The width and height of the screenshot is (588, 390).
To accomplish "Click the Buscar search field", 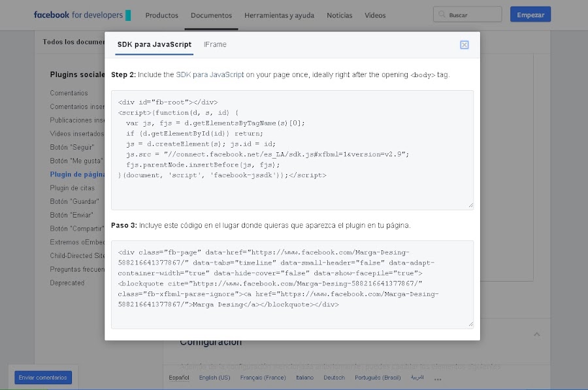I will point(467,14).
